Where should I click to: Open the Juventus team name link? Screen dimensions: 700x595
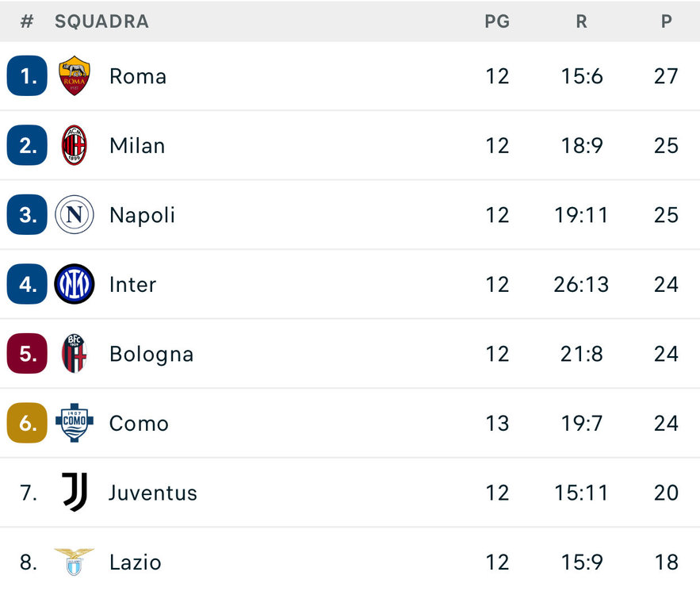pos(153,493)
